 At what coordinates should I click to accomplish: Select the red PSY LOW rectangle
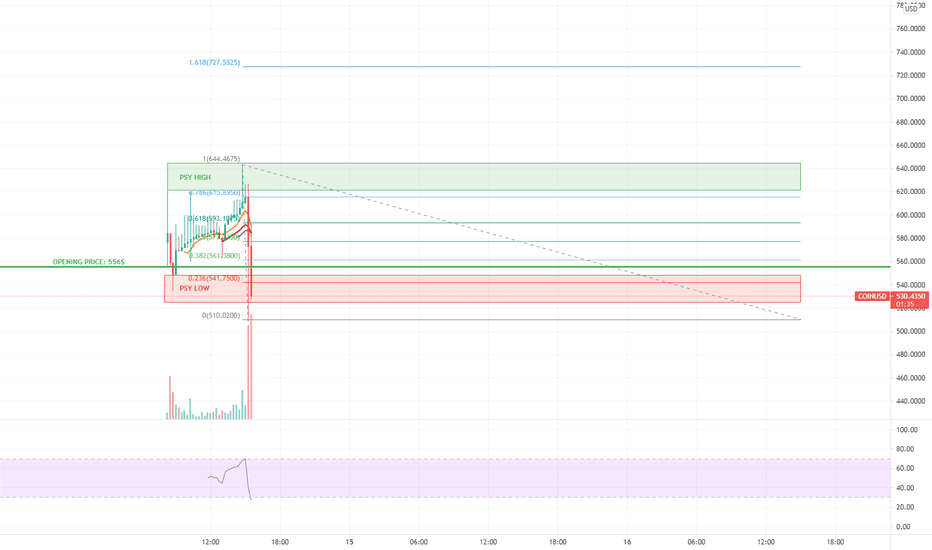click(x=483, y=288)
